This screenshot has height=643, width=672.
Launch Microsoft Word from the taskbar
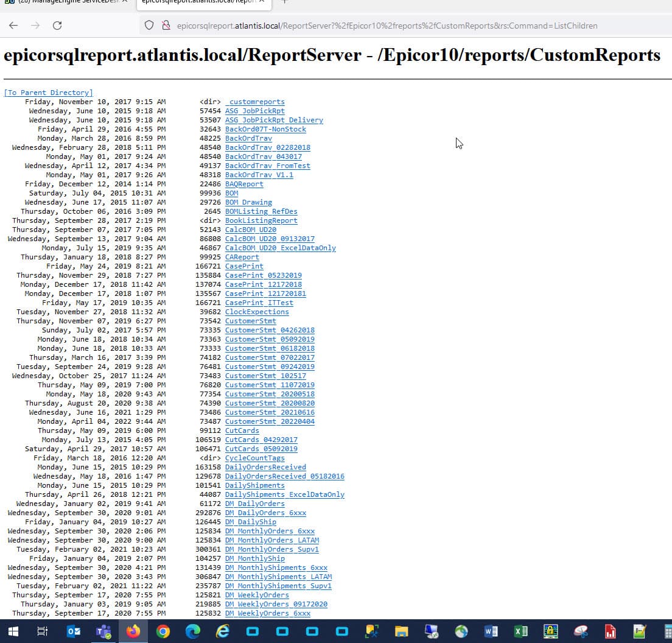491,631
